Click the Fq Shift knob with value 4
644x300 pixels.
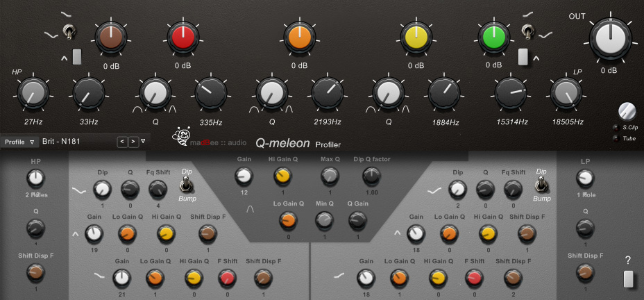pyautogui.click(x=158, y=190)
